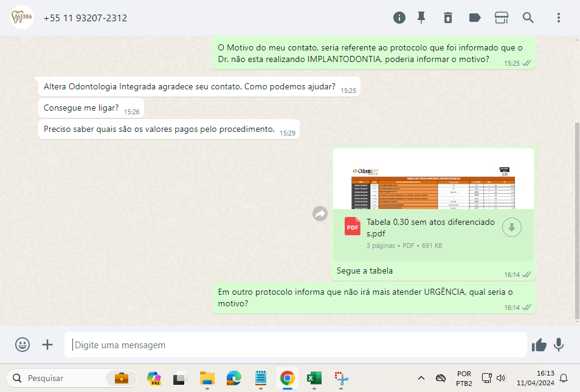Open the three-dot chat menu

(x=559, y=18)
